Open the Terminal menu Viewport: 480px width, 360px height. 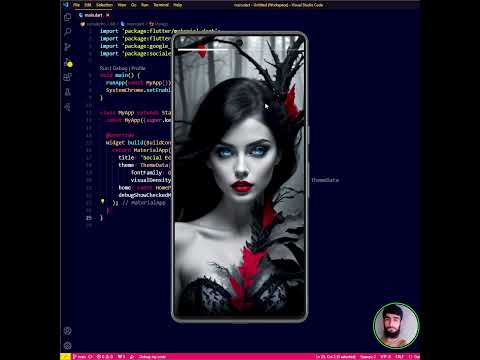[x=161, y=5]
